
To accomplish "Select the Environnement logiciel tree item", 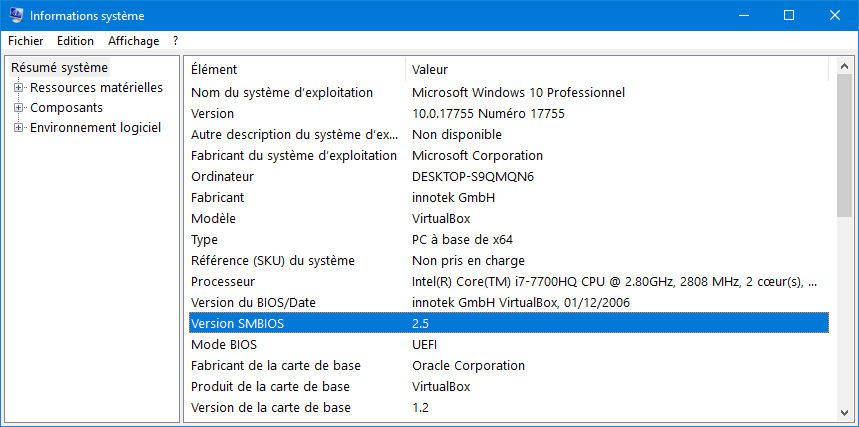I will [95, 128].
